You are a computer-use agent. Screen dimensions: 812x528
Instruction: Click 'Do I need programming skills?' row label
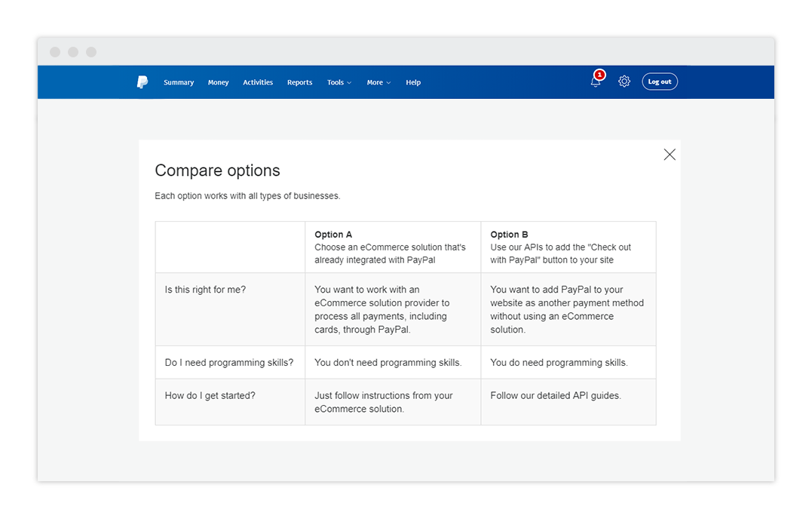[x=229, y=363]
